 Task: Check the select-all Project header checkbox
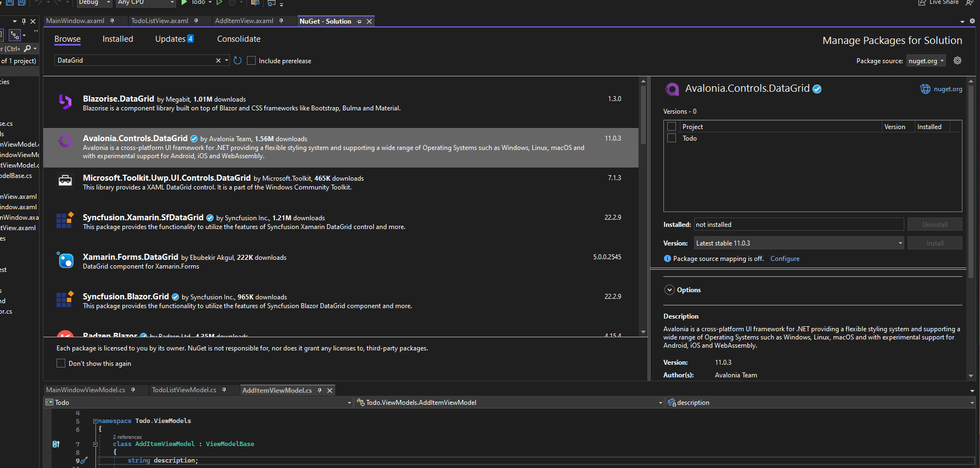tap(671, 126)
